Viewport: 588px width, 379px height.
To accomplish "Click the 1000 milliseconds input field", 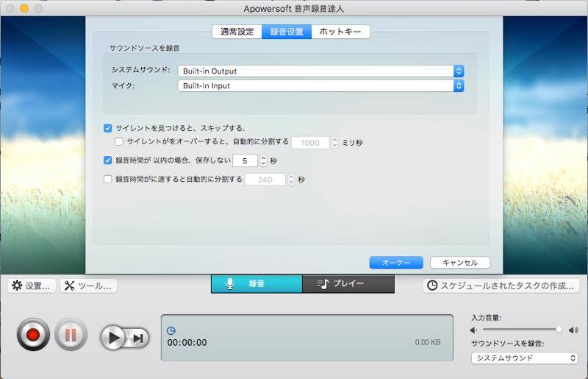I will click(x=310, y=143).
